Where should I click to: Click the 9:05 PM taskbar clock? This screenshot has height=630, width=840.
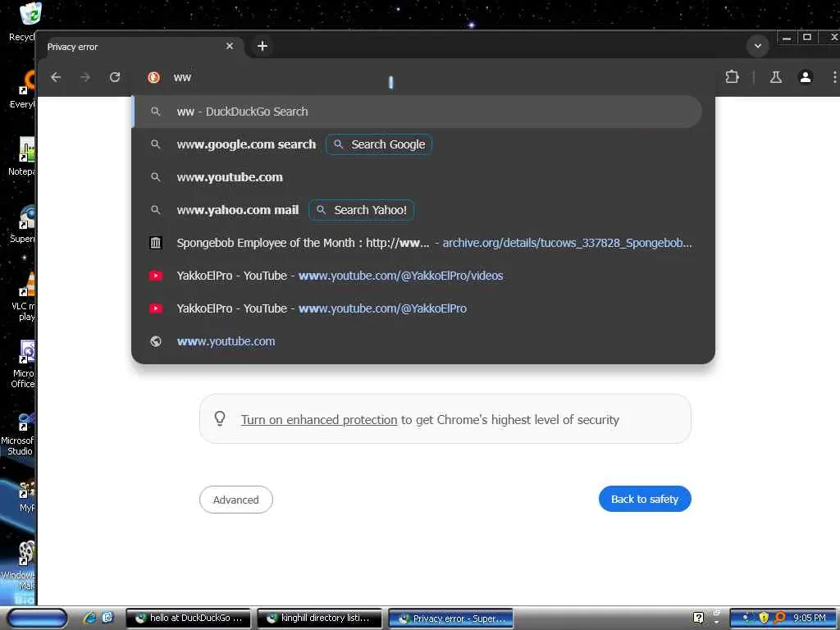pyautogui.click(x=809, y=618)
